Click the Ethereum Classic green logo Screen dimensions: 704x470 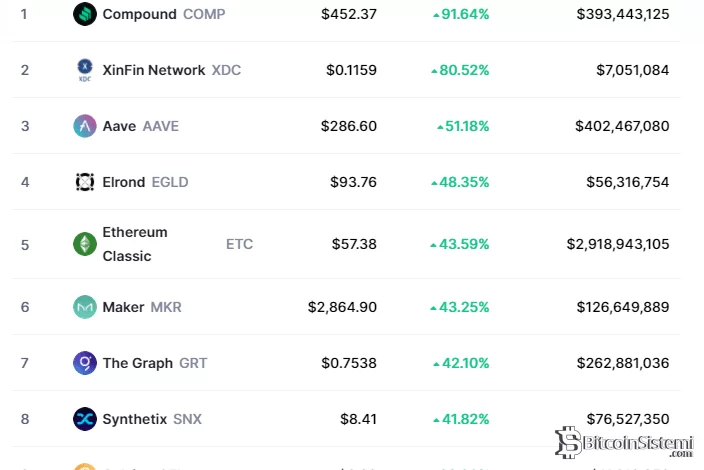(85, 244)
